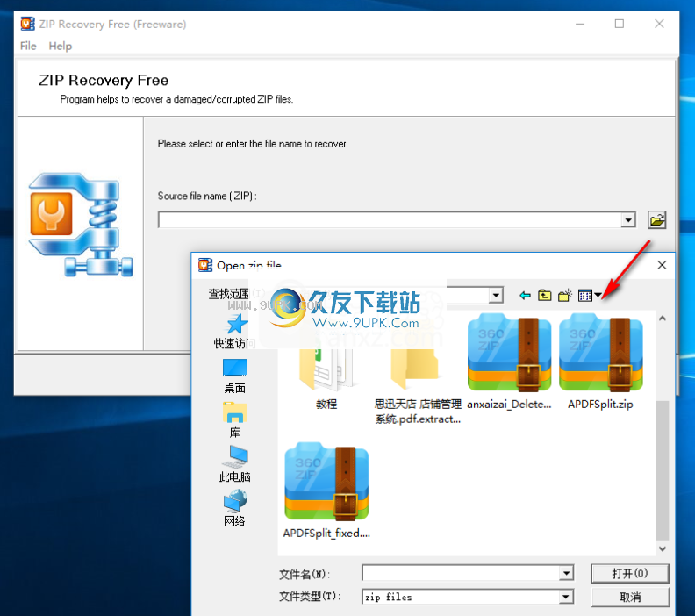Select the 思迅天店 pdf.extract folder

(418, 385)
